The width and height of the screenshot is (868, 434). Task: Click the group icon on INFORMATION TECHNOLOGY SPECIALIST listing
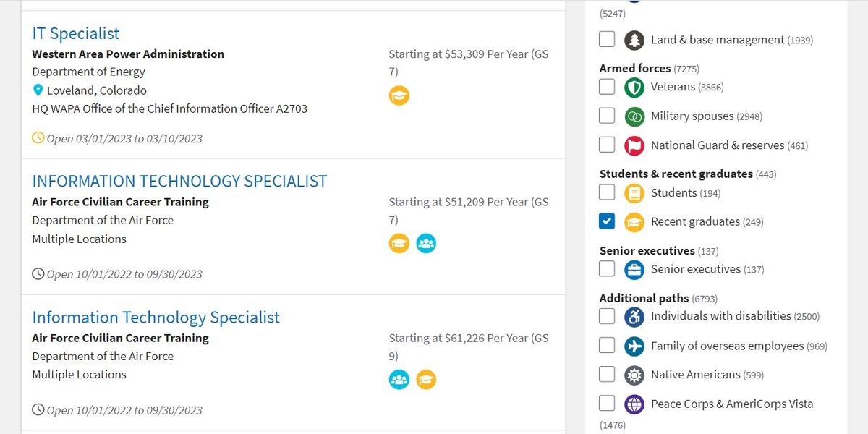426,243
